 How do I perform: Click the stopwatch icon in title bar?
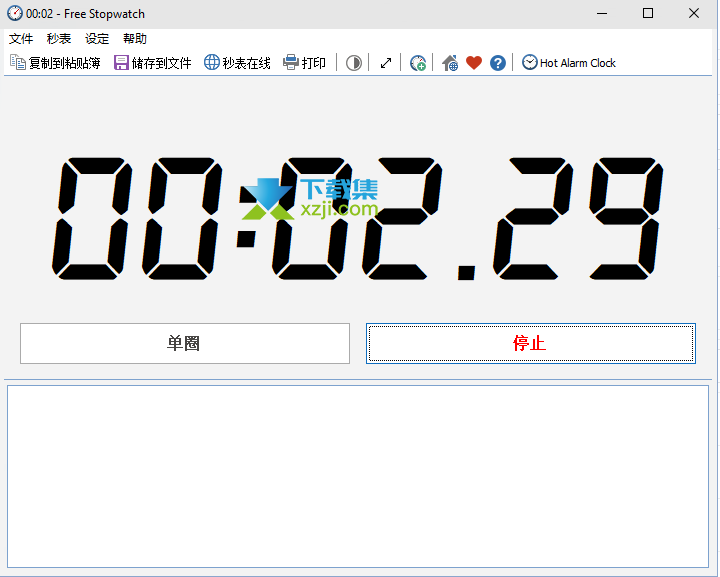pyautogui.click(x=15, y=13)
